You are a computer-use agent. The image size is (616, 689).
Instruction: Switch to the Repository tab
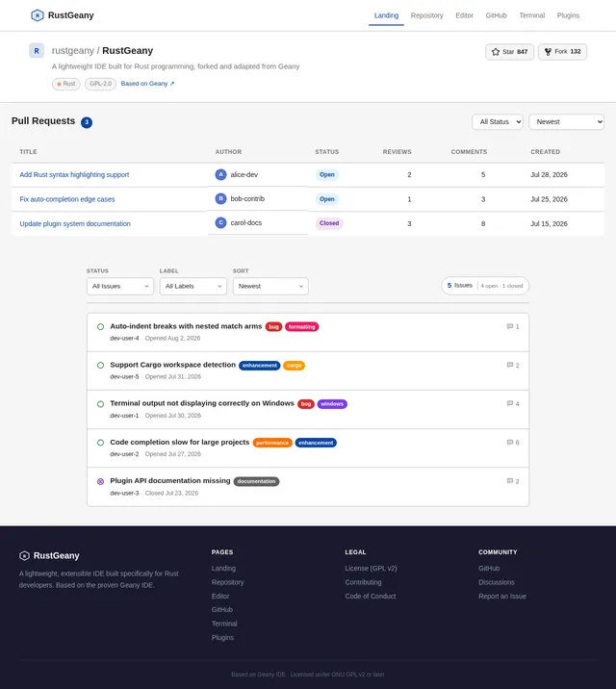coord(427,15)
